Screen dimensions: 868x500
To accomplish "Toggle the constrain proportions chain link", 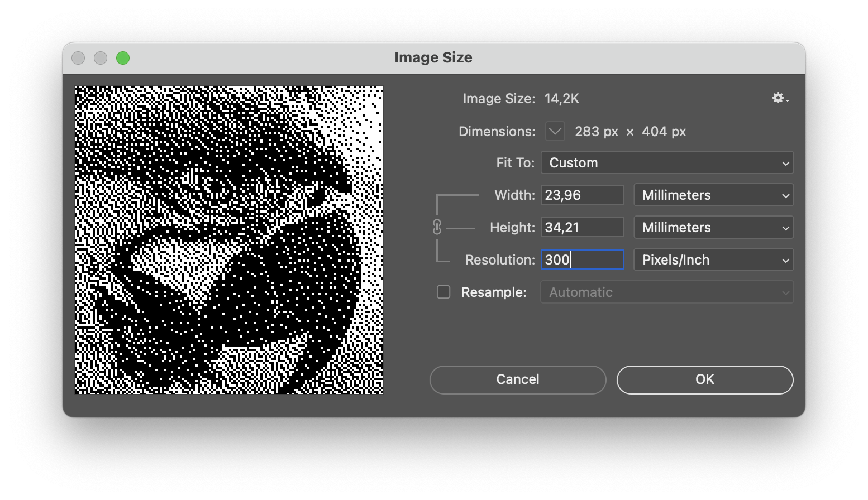I will [437, 227].
